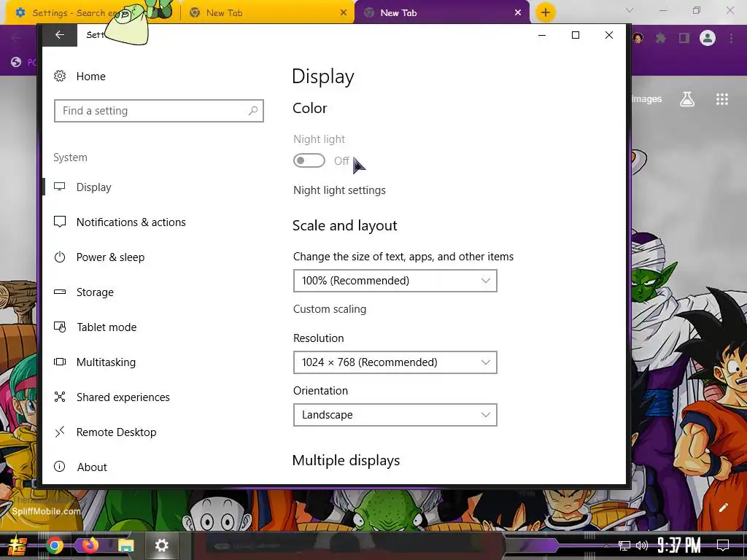The image size is (747, 560).
Task: Click in the Find a setting field
Action: [158, 111]
